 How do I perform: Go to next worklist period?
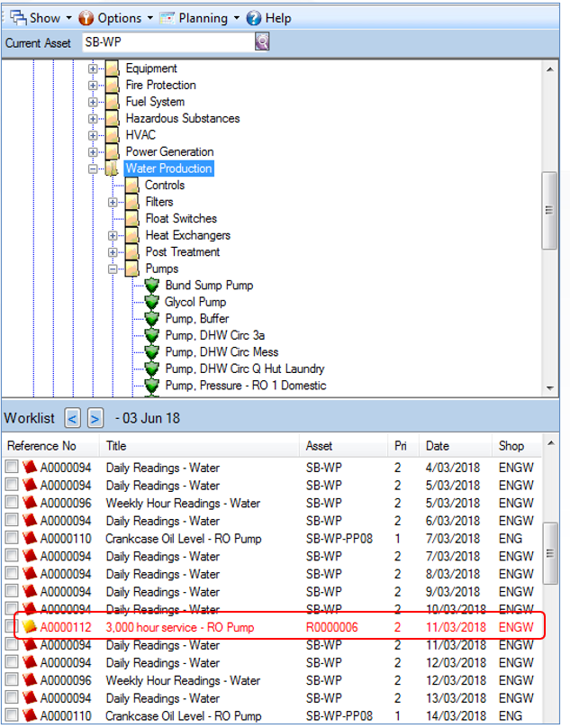[95, 418]
